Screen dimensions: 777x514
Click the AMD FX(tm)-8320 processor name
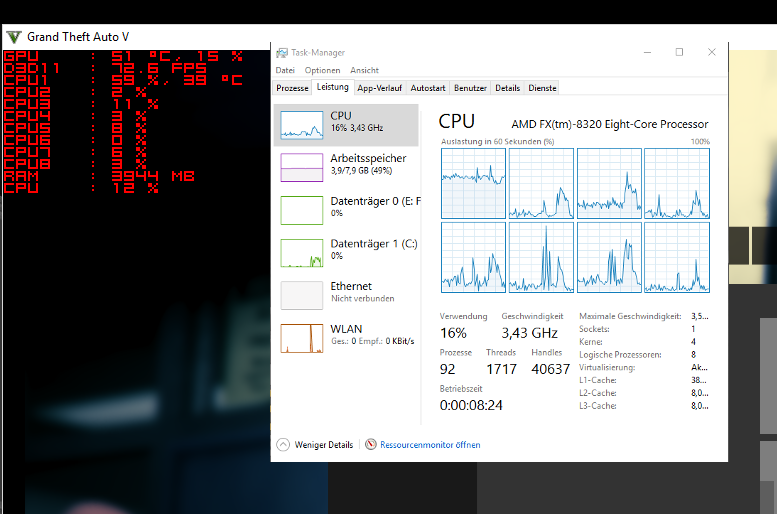click(x=610, y=124)
